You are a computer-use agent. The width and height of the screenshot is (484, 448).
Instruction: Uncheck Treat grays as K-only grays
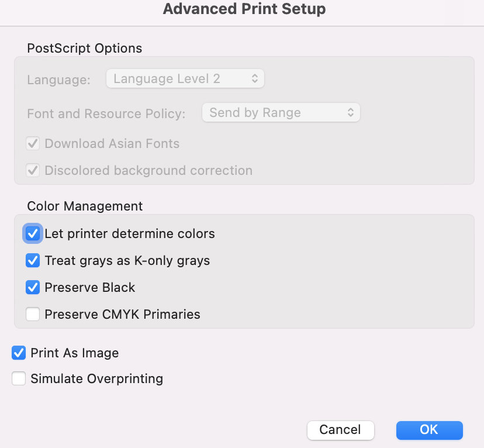(33, 260)
